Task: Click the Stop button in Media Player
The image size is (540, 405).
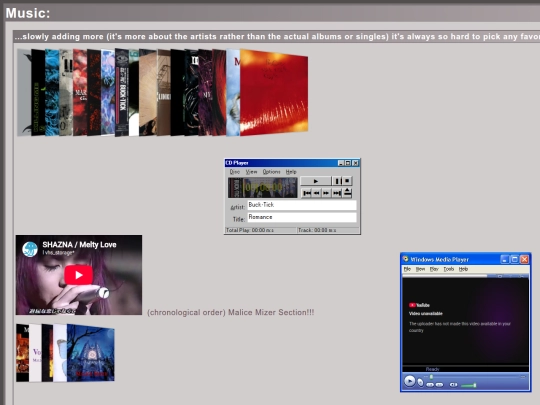Action: [x=420, y=382]
